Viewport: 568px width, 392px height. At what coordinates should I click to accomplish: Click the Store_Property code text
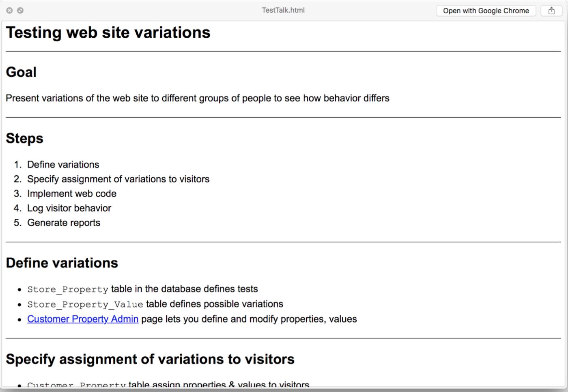(x=68, y=289)
